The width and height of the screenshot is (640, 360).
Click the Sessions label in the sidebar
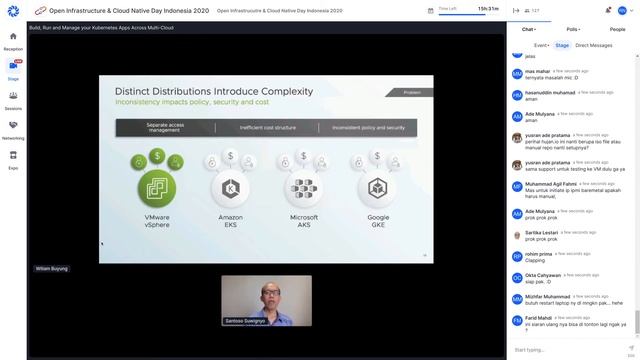13,109
